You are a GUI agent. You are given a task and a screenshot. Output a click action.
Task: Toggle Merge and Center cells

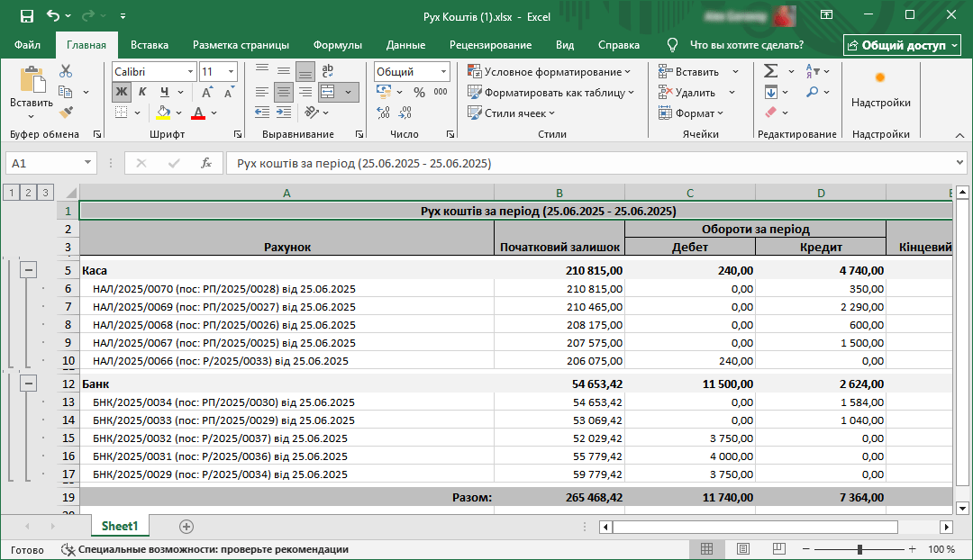(x=328, y=93)
